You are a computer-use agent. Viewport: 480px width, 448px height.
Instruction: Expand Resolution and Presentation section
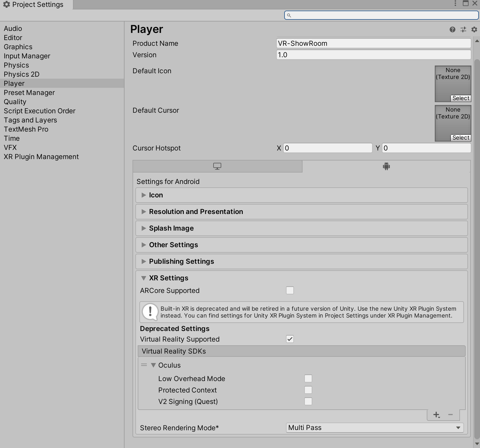click(x=302, y=212)
